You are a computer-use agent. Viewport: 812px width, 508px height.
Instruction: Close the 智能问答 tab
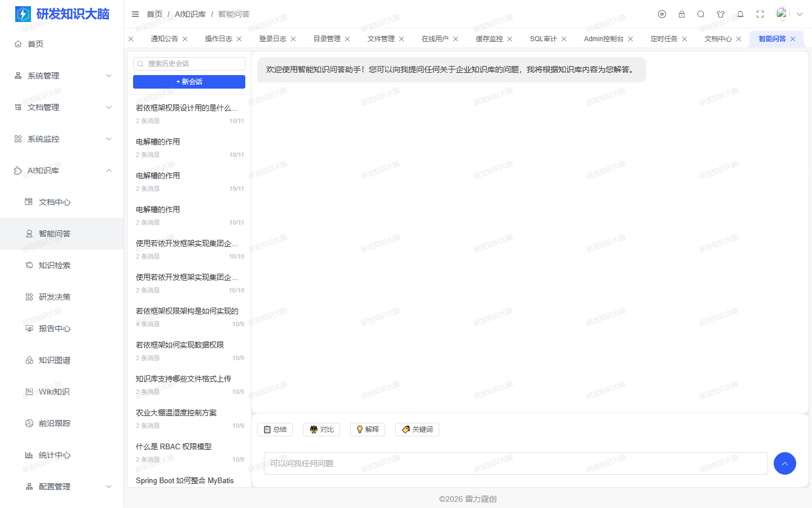pos(793,39)
